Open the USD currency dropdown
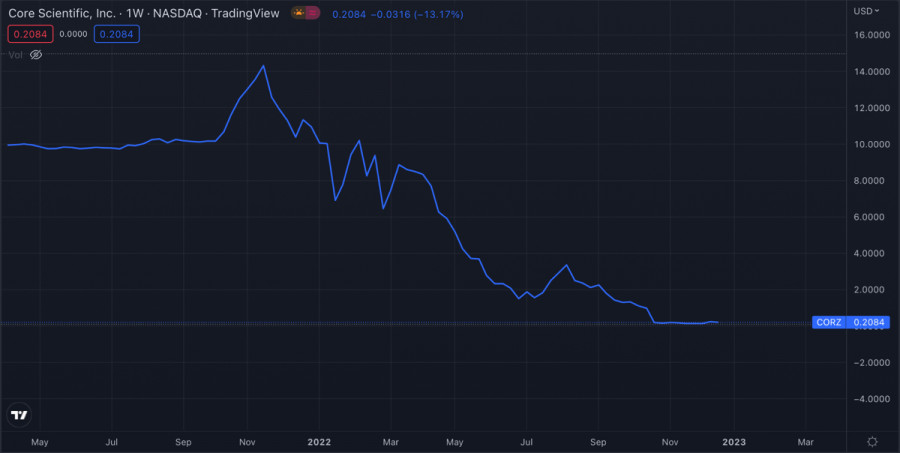 click(866, 11)
